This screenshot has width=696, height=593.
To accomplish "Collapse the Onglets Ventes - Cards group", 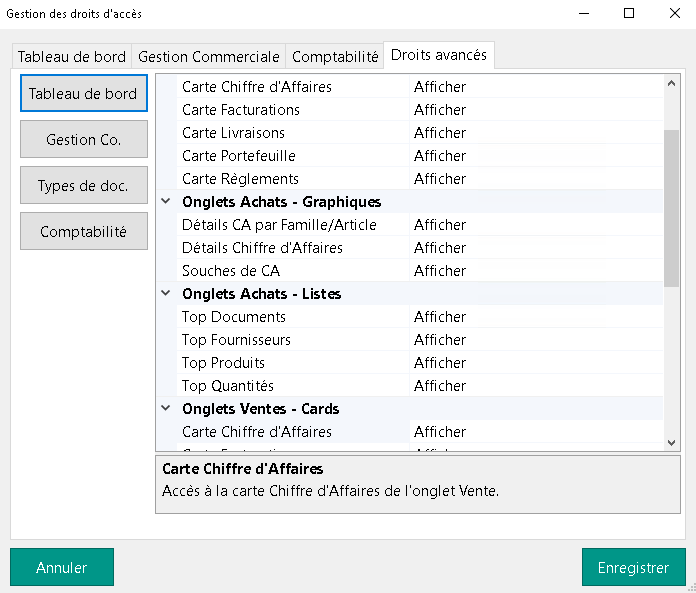I will point(166,409).
